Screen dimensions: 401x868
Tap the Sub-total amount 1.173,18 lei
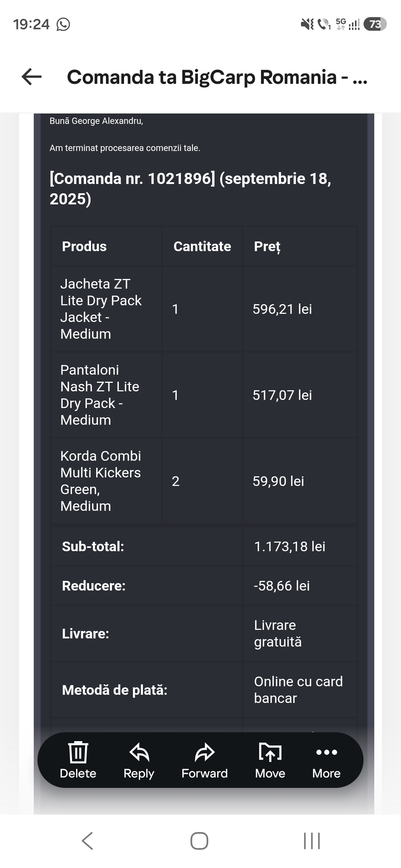[x=290, y=546]
